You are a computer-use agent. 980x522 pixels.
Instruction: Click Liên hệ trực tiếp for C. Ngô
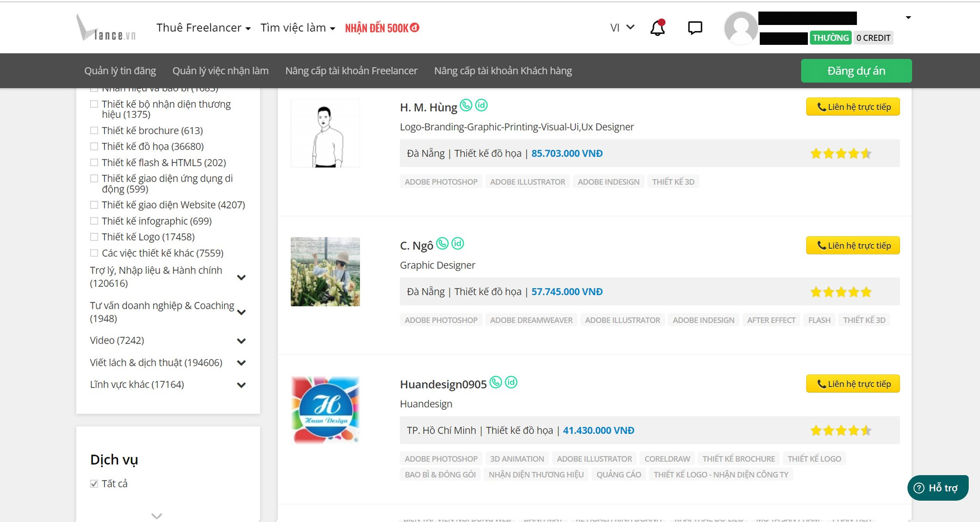(x=853, y=246)
